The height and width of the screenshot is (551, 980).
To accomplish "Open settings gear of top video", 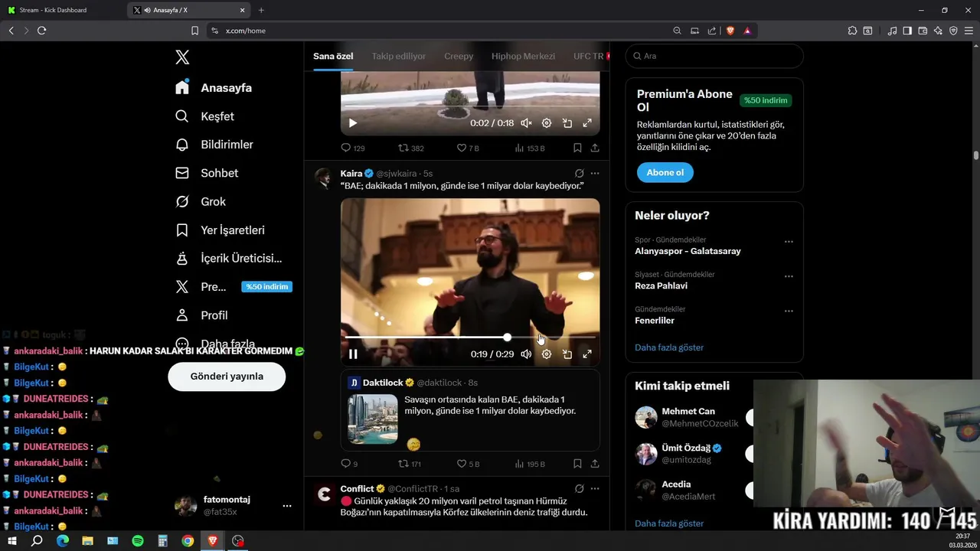I will click(547, 122).
